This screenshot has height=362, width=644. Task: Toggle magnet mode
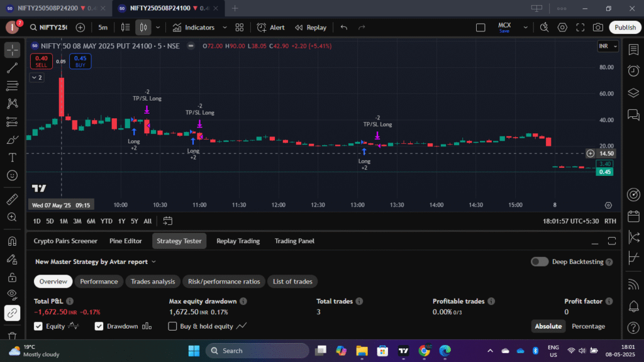pyautogui.click(x=13, y=241)
